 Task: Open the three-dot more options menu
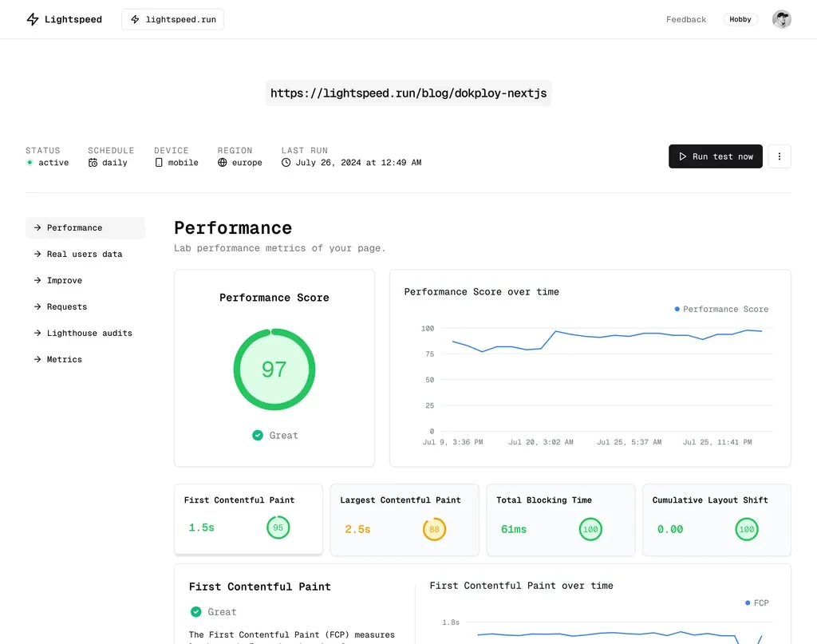tap(780, 156)
